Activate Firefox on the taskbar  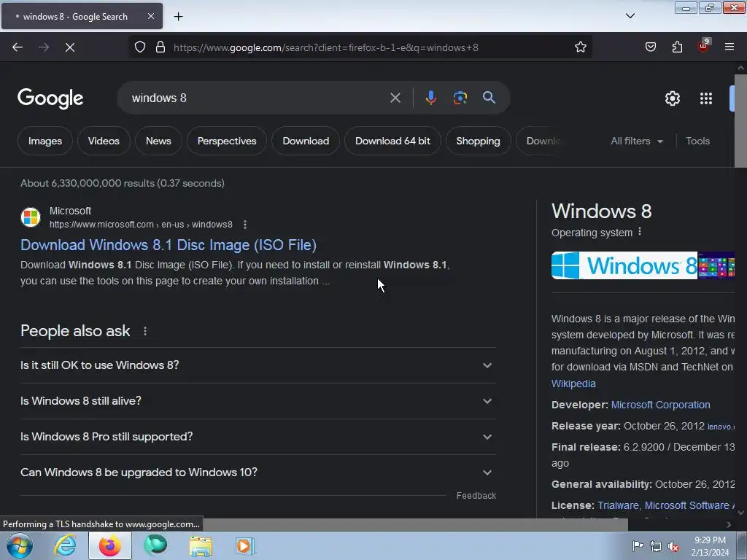(x=110, y=545)
